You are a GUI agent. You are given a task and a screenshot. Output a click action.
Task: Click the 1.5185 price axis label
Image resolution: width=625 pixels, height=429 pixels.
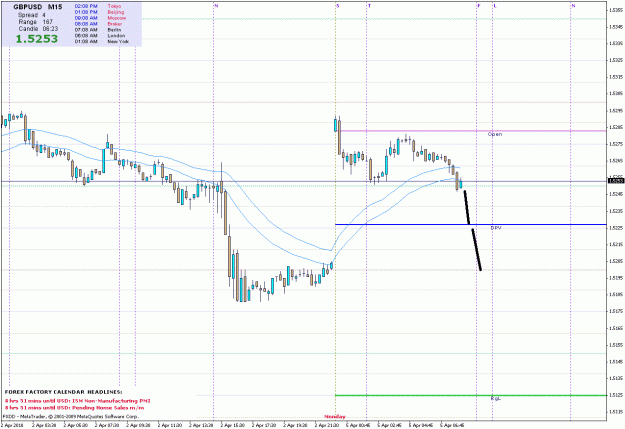click(616, 295)
